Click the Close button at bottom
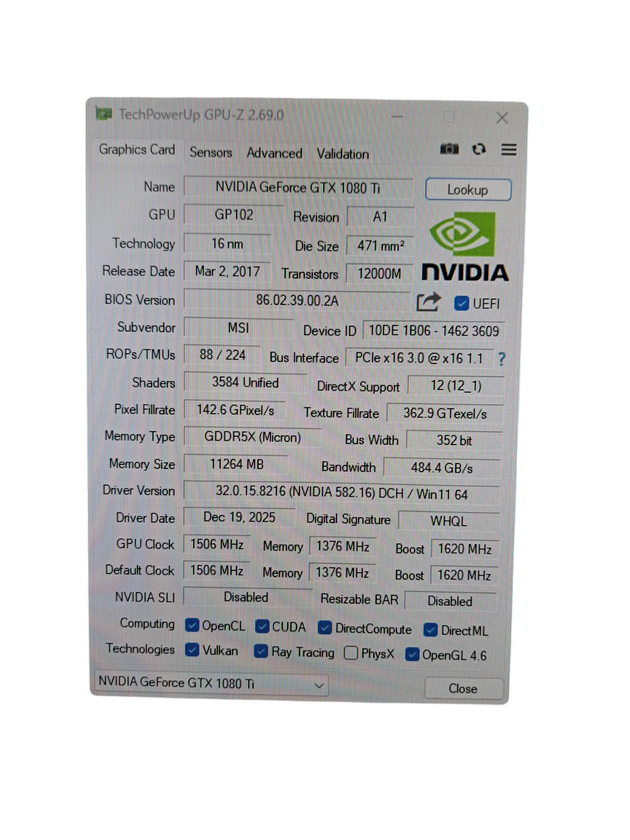The width and height of the screenshot is (630, 840). point(464,688)
